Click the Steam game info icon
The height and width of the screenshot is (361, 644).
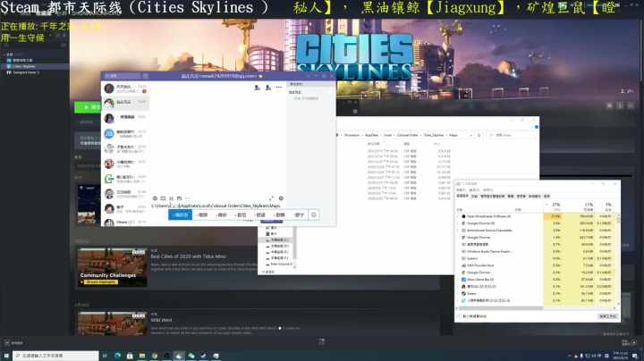pos(620,105)
